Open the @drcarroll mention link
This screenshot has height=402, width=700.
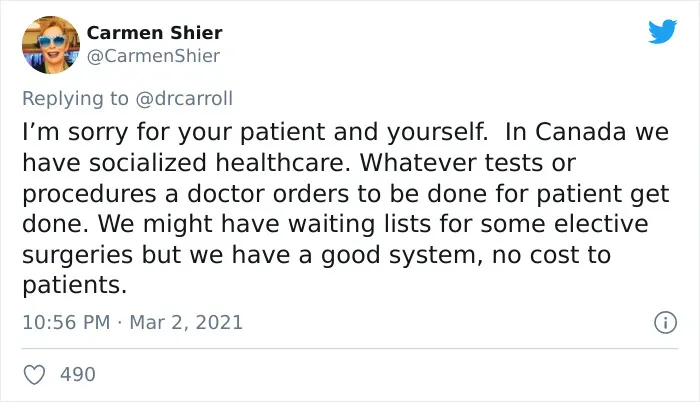184,98
